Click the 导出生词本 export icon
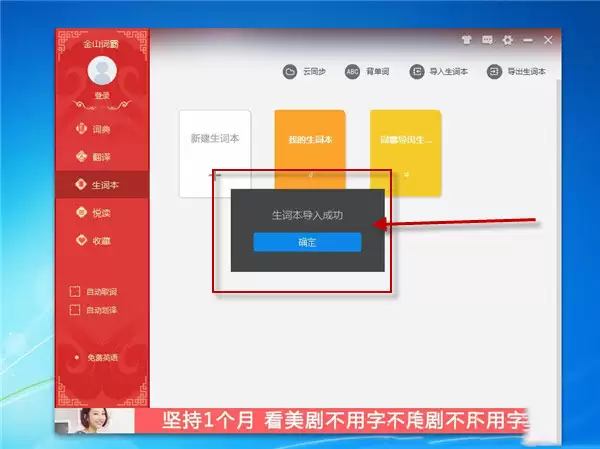This screenshot has height=449, width=600. coord(494,72)
